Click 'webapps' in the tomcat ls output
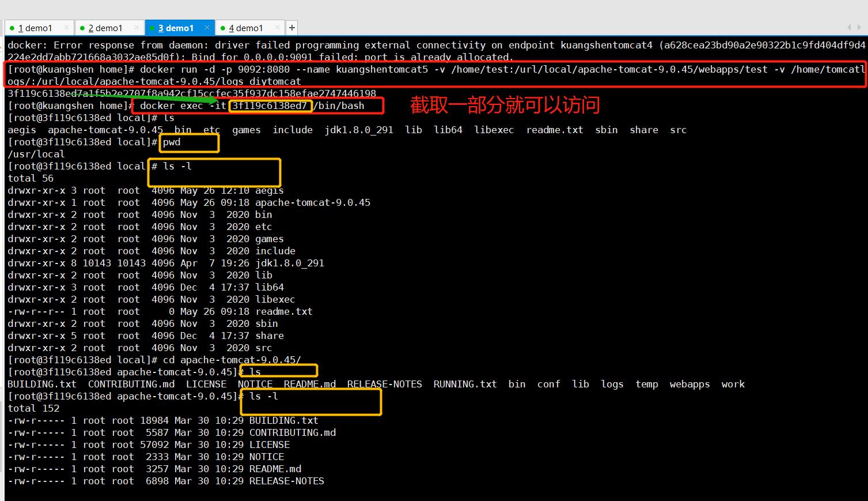This screenshot has height=501, width=868. tap(690, 384)
